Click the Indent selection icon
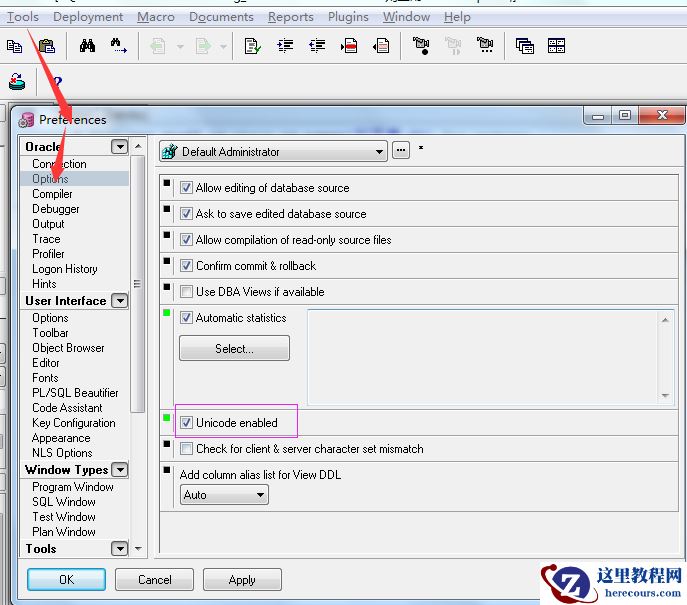 [x=285, y=46]
